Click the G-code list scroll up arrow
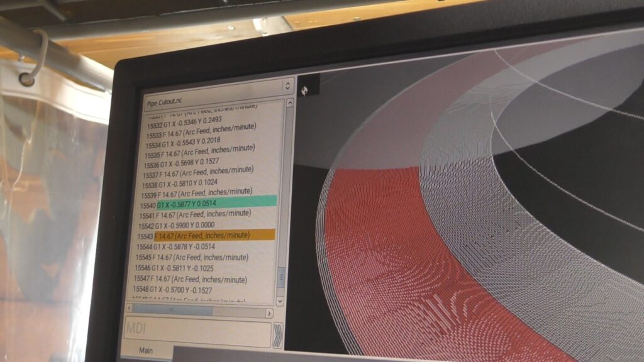The width and height of the screenshot is (644, 362). (289, 102)
